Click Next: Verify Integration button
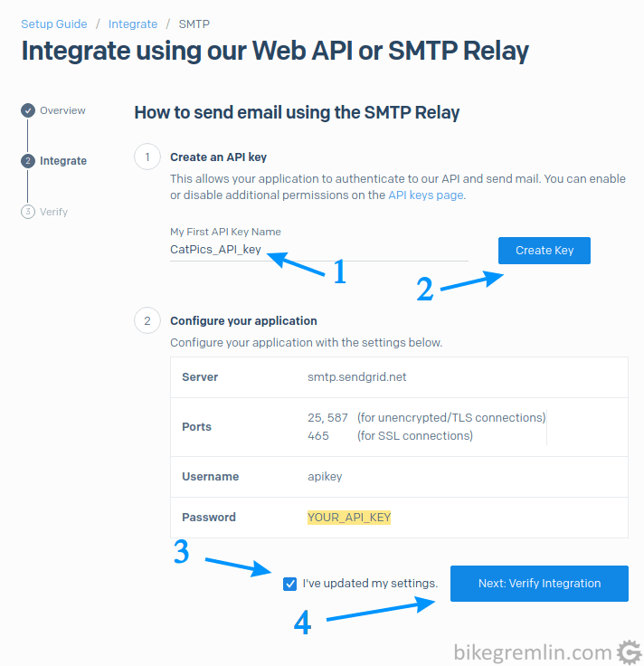Viewport: 644px width, 666px height. [539, 584]
